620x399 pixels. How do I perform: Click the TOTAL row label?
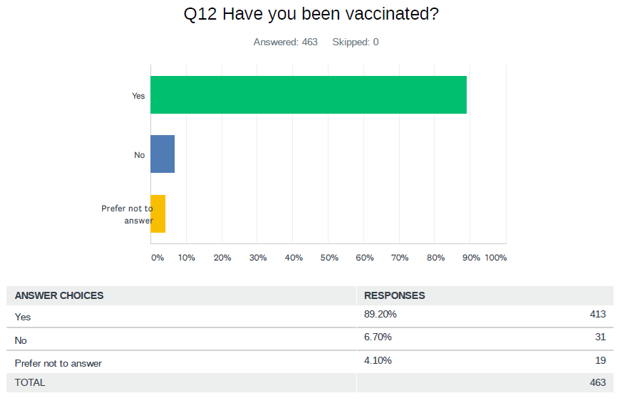coord(30,383)
